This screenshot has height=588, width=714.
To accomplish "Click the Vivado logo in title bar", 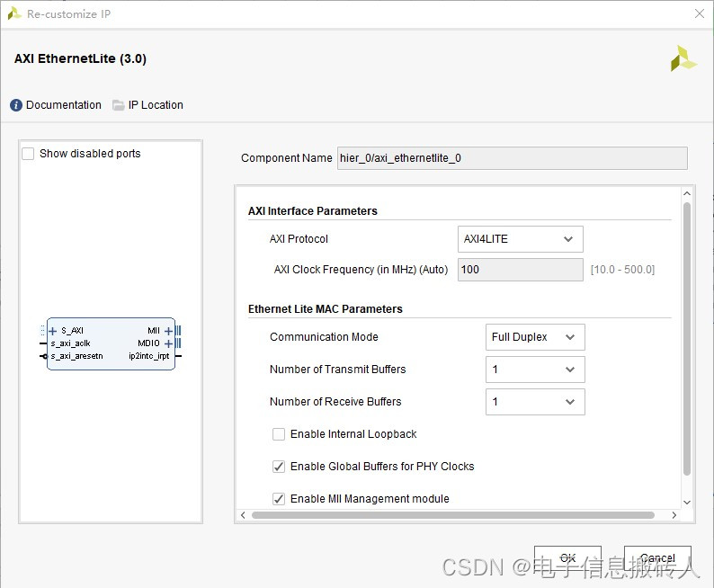I will pos(14,13).
